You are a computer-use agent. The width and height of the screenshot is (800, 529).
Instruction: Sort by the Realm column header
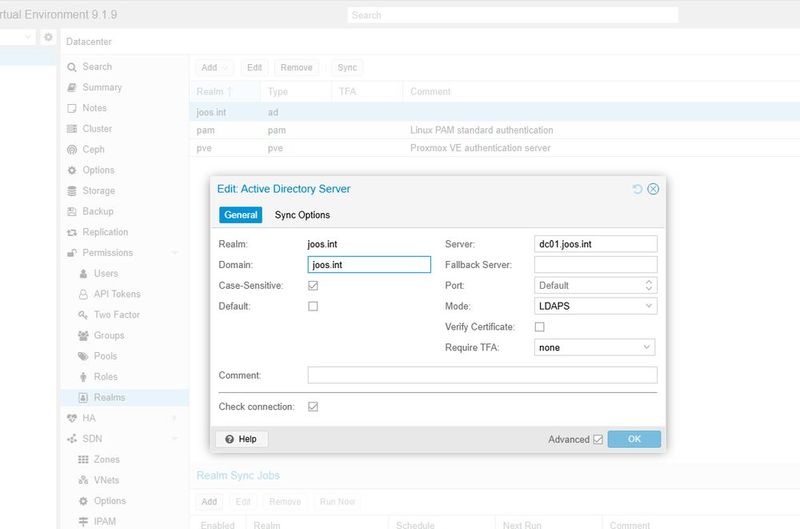pyautogui.click(x=224, y=92)
